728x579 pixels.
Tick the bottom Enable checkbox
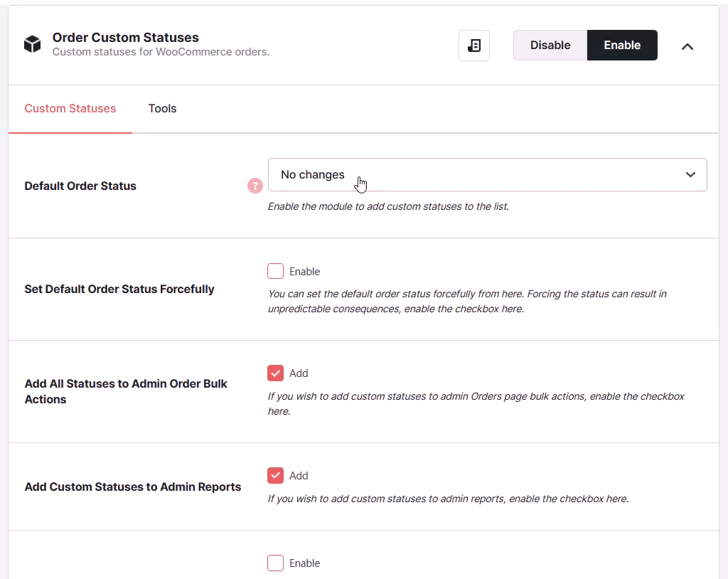click(275, 563)
